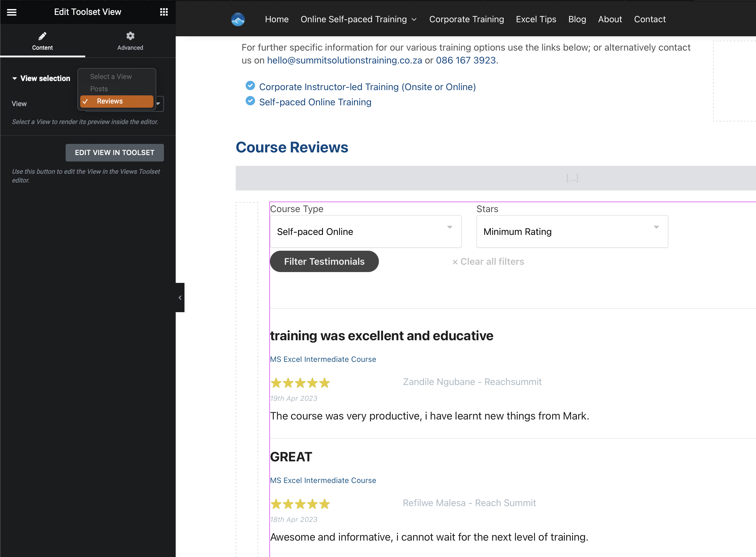Click the hello@summitsolutionstraining.co.za email link

tap(345, 60)
